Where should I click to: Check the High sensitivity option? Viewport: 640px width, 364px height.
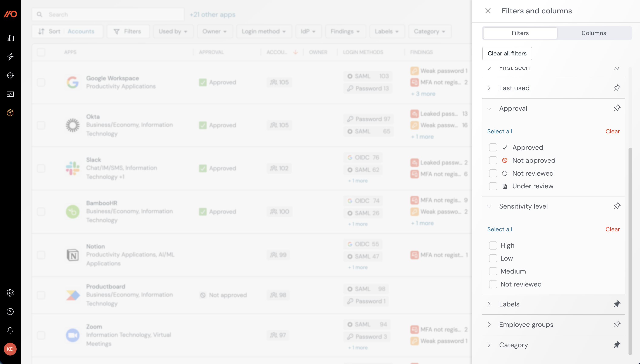click(493, 245)
